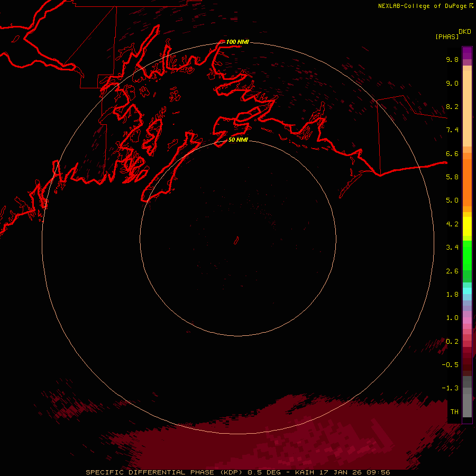Click the yellow segment of the color bar
476x476 pixels.
coord(467,226)
